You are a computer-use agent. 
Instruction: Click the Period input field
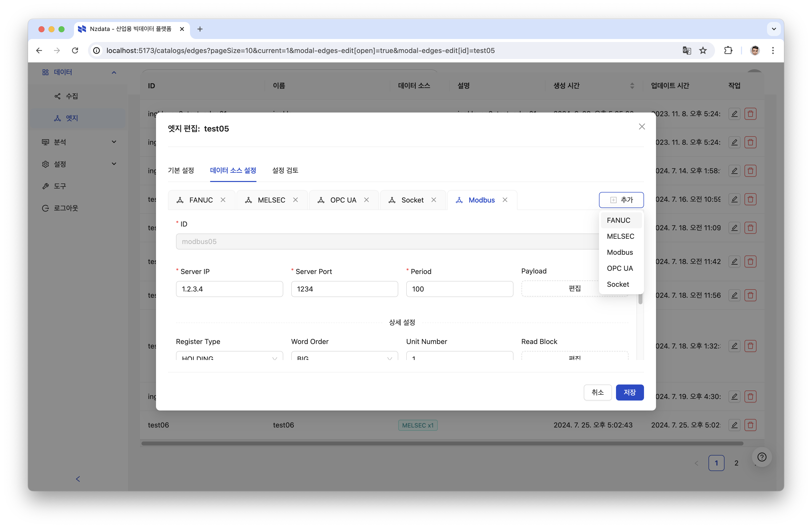tap(459, 289)
